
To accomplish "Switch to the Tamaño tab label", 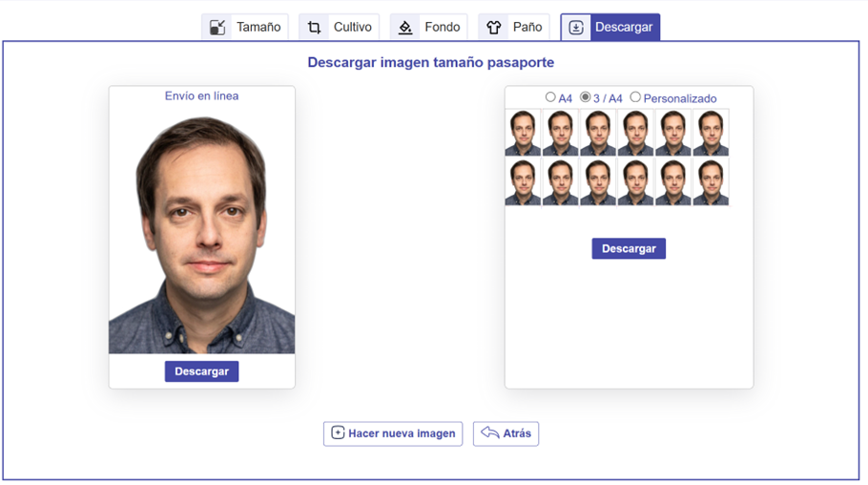I will click(258, 27).
